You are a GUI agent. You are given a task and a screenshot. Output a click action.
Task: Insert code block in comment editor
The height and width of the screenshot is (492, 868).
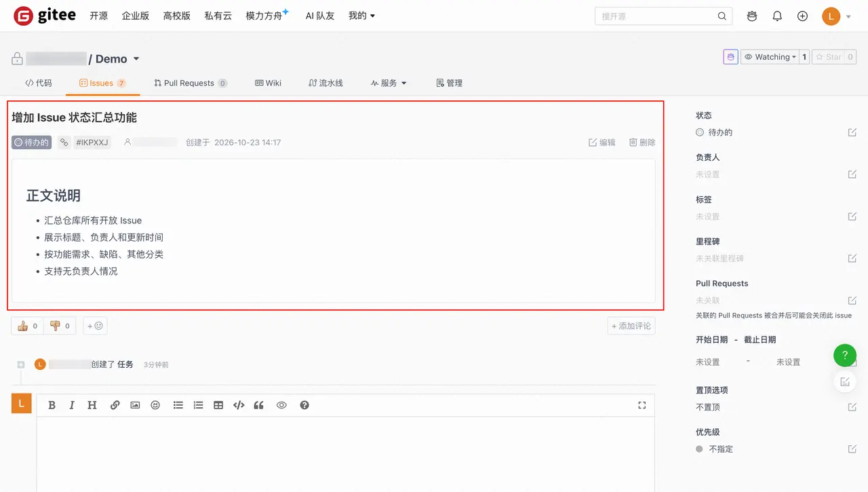pos(239,405)
